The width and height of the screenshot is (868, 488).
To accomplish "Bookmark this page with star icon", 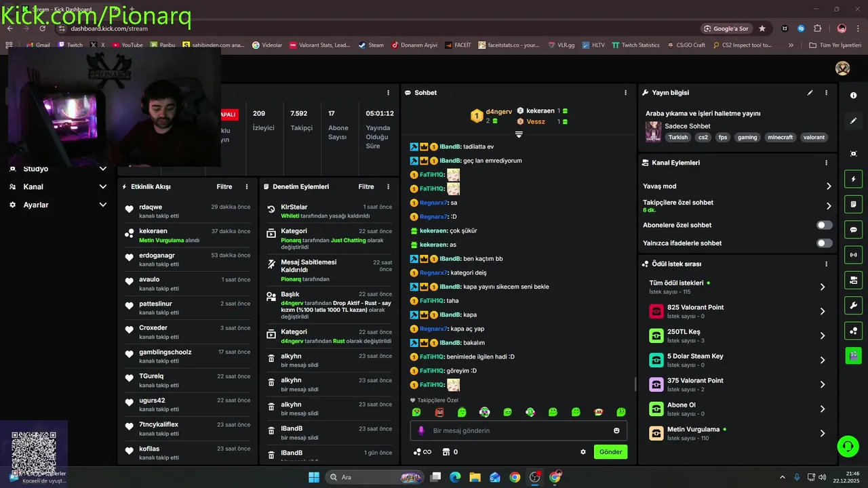I will point(762,28).
